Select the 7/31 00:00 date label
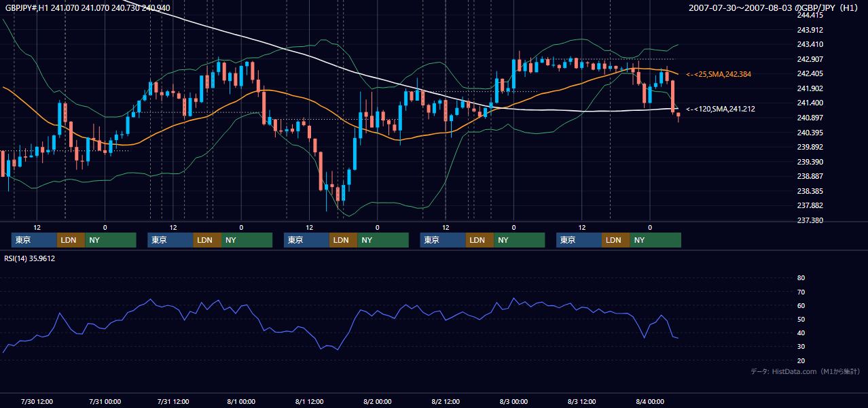This screenshot has height=408, width=868. pyautogui.click(x=105, y=401)
